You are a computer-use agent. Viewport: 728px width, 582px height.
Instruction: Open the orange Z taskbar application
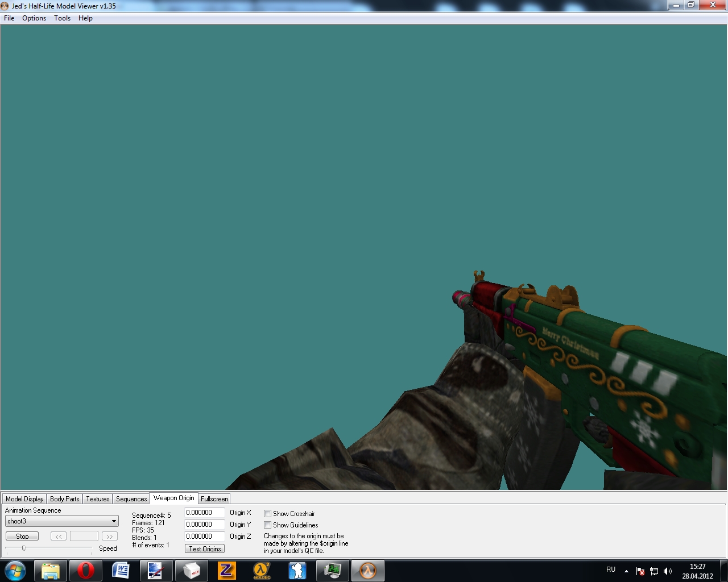tap(226, 571)
